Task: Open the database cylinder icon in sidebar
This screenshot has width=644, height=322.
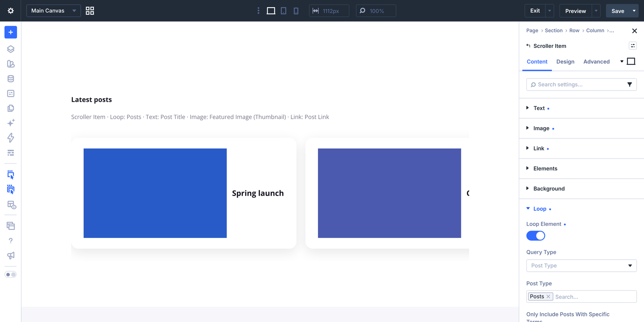Action: (x=11, y=79)
